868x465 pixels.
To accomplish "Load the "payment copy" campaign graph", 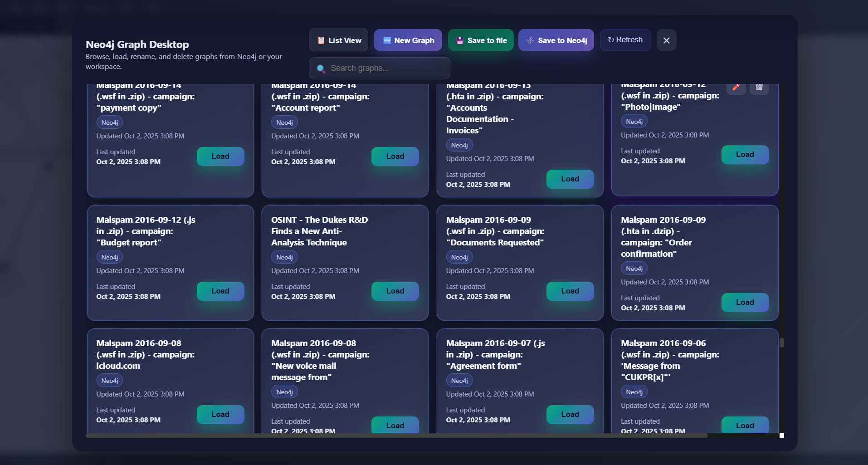I will click(220, 157).
